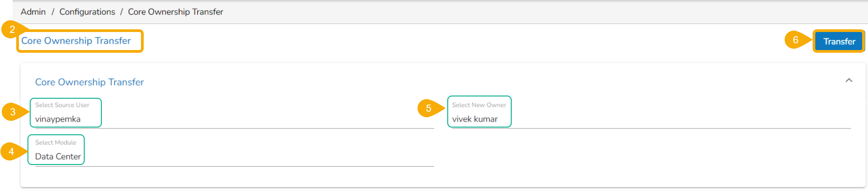
Task: Click the orange number 2 callout badge
Action: coord(12,29)
